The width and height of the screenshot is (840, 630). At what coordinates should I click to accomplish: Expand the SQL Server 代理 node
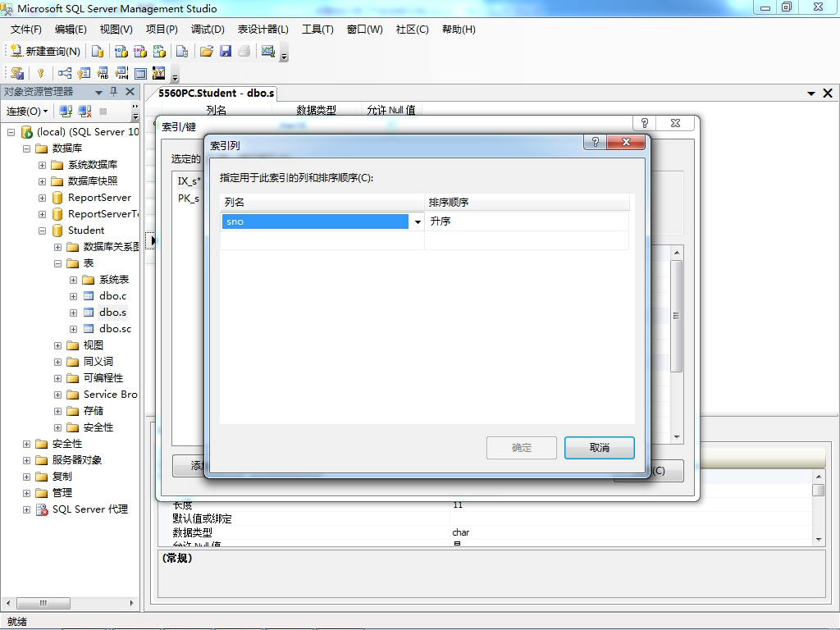(26, 509)
